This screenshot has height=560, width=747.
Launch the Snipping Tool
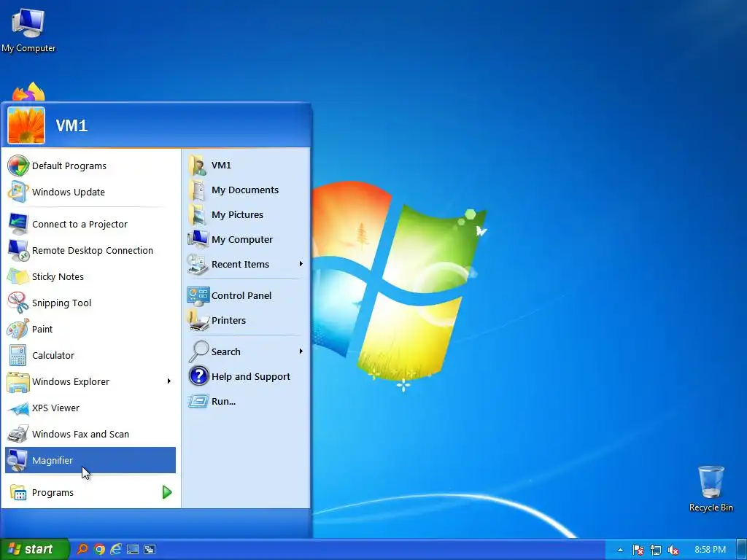coord(90,303)
